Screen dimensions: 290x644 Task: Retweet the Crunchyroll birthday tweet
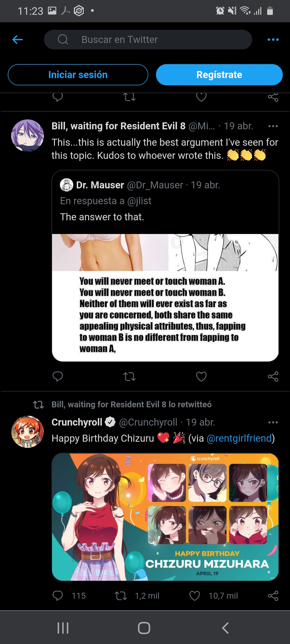(121, 596)
